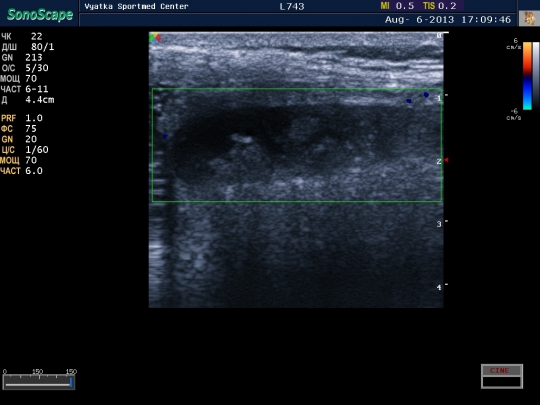Click the Vyatka Sportmed Center title text
The image size is (540, 405).
[x=136, y=7]
